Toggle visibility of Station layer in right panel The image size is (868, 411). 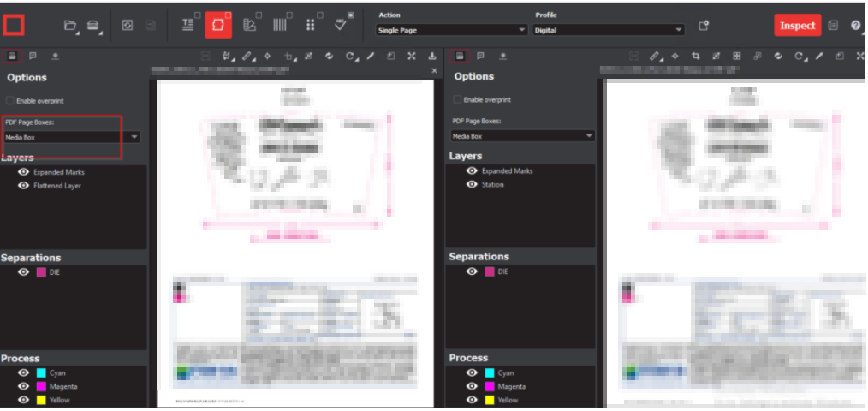coord(472,184)
